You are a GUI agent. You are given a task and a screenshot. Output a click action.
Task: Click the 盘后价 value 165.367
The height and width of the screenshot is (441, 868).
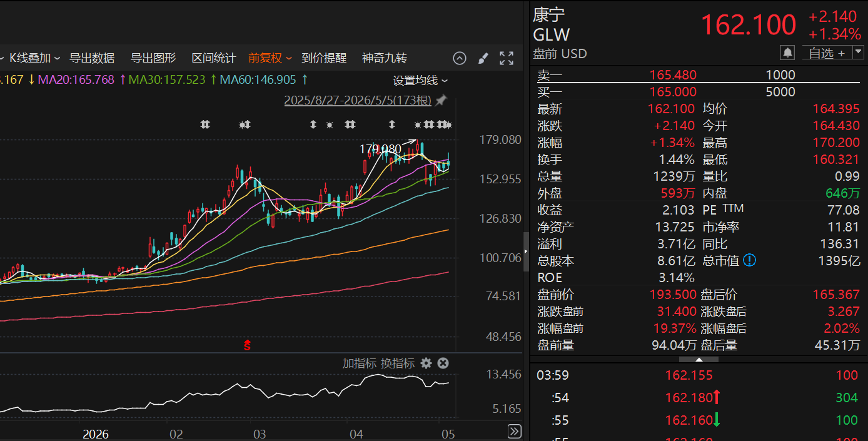[x=836, y=295]
